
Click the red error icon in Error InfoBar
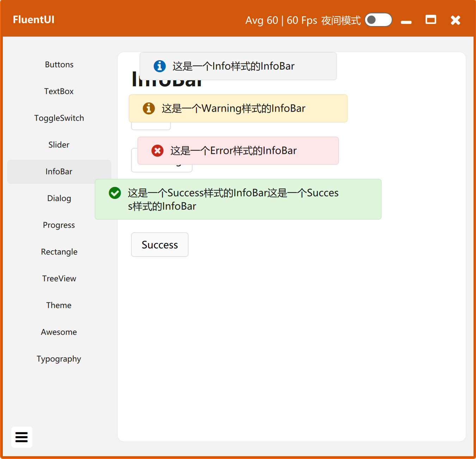(157, 151)
